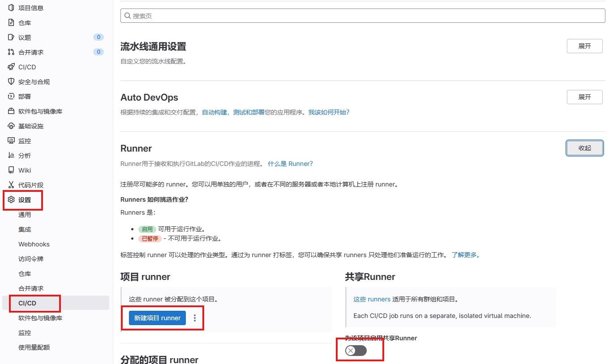Screen dimensions: 613x364
Task: Expand the Auto DevOps section
Action: pyautogui.click(x=584, y=97)
